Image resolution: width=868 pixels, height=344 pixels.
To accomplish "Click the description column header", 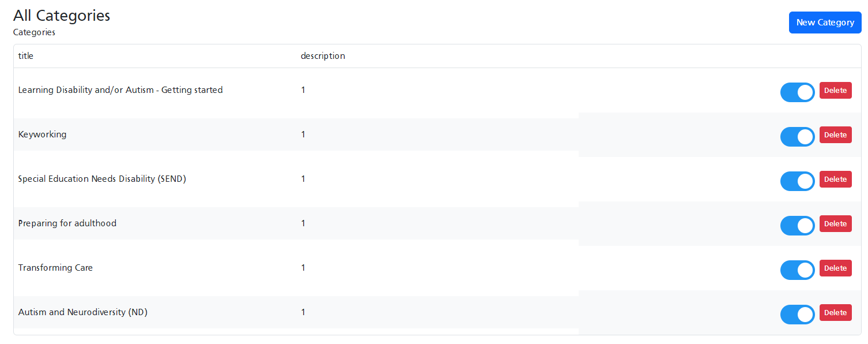I will (323, 56).
